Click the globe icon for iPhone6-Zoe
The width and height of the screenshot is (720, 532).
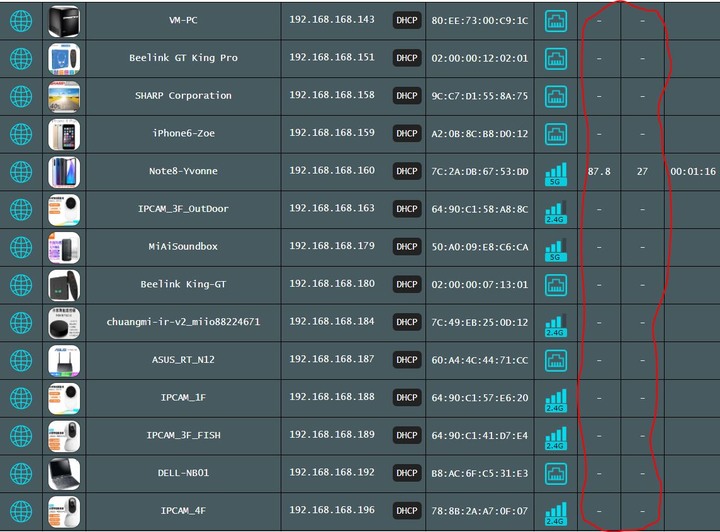point(21,134)
